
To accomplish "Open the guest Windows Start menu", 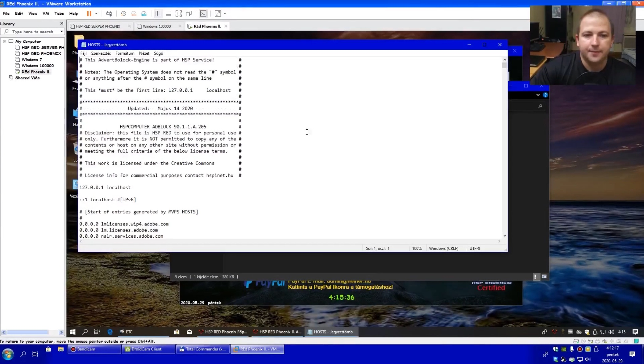I will 73,332.
